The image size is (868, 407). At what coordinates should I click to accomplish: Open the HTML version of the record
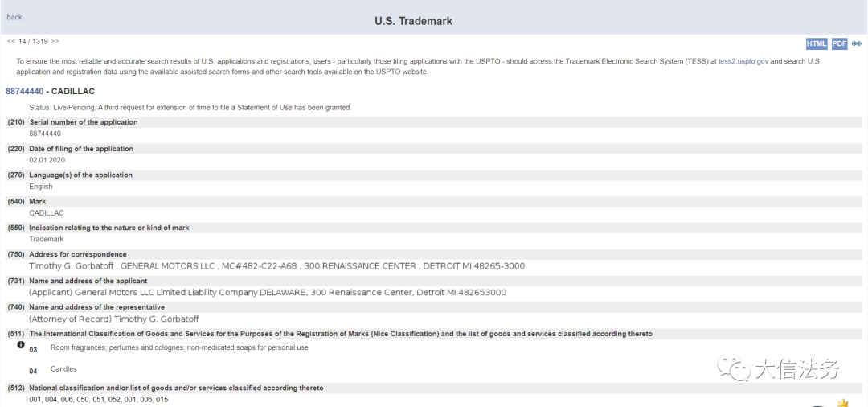[x=817, y=43]
